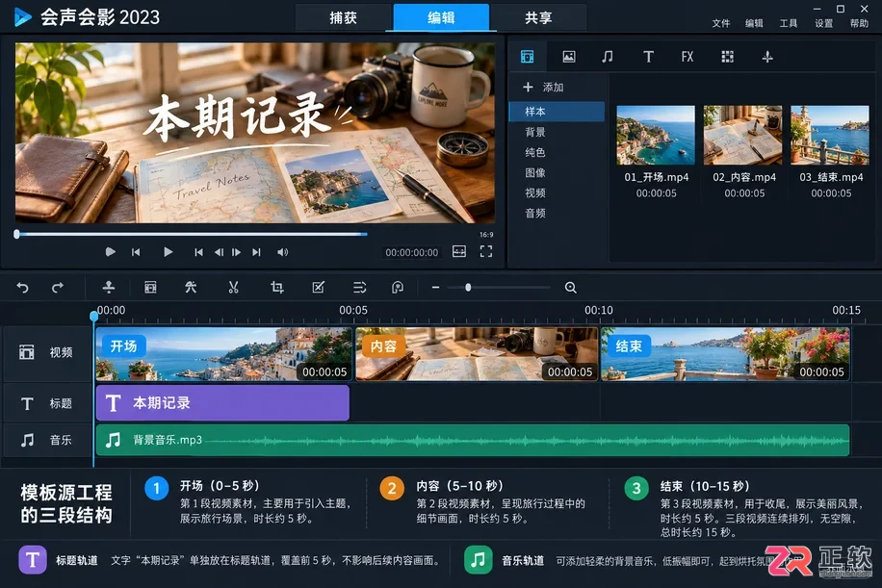Select the 样本 library category
The height and width of the screenshot is (588, 882).
557,112
